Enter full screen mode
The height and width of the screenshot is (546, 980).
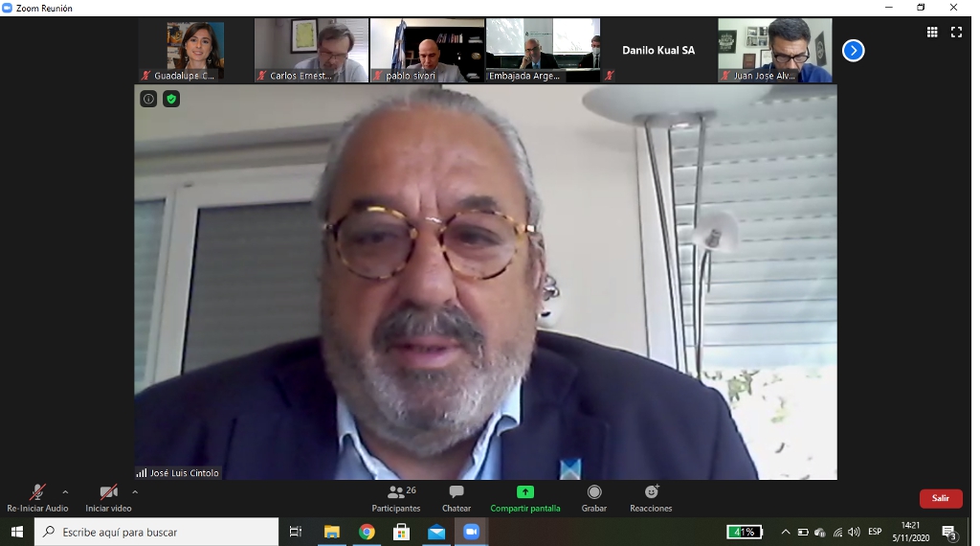pyautogui.click(x=956, y=32)
